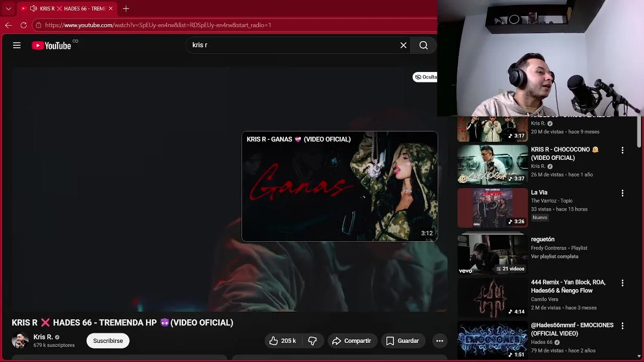
Task: Click the Compartir share button
Action: (352, 341)
